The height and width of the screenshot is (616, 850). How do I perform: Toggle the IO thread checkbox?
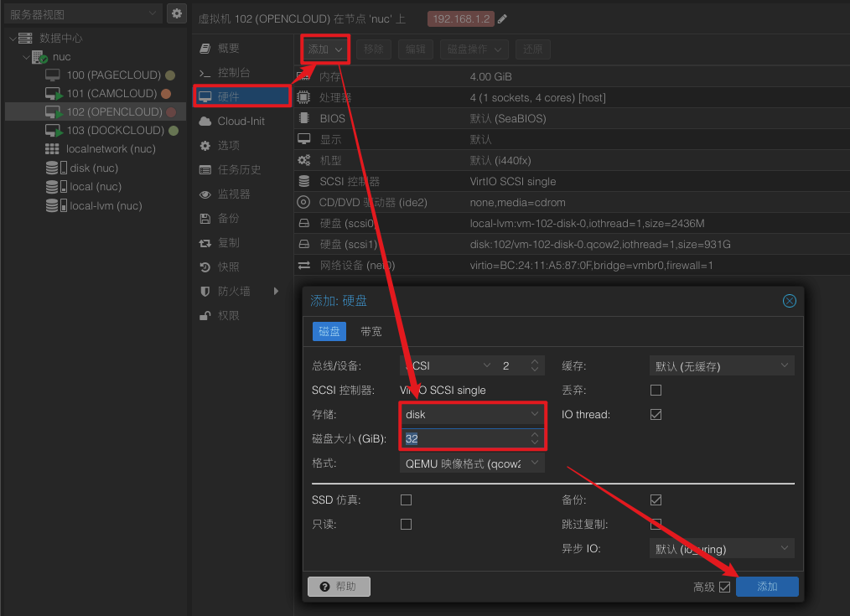tap(656, 415)
